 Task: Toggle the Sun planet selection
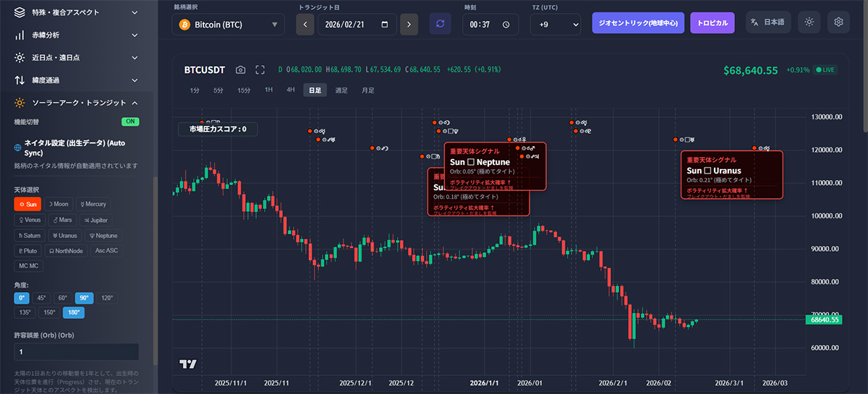tap(28, 205)
